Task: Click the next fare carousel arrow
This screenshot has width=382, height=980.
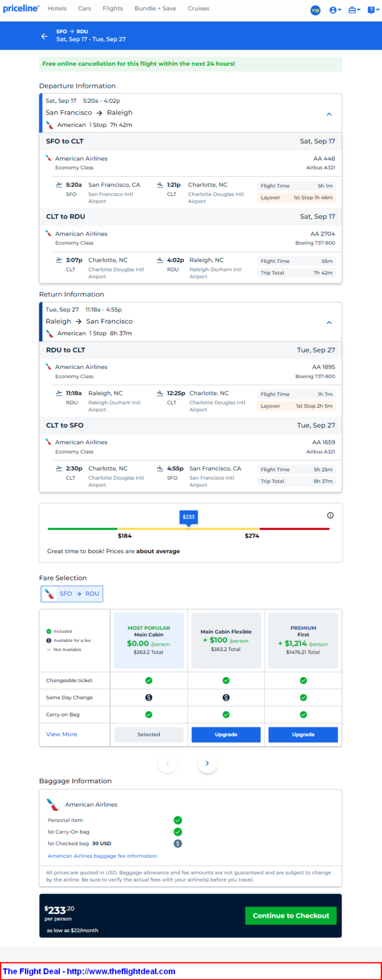Action: click(x=207, y=763)
